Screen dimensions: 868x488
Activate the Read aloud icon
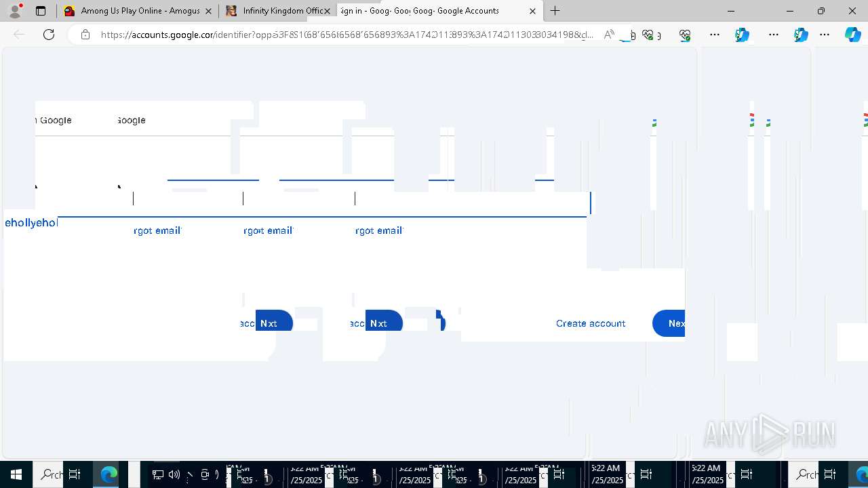click(x=609, y=35)
